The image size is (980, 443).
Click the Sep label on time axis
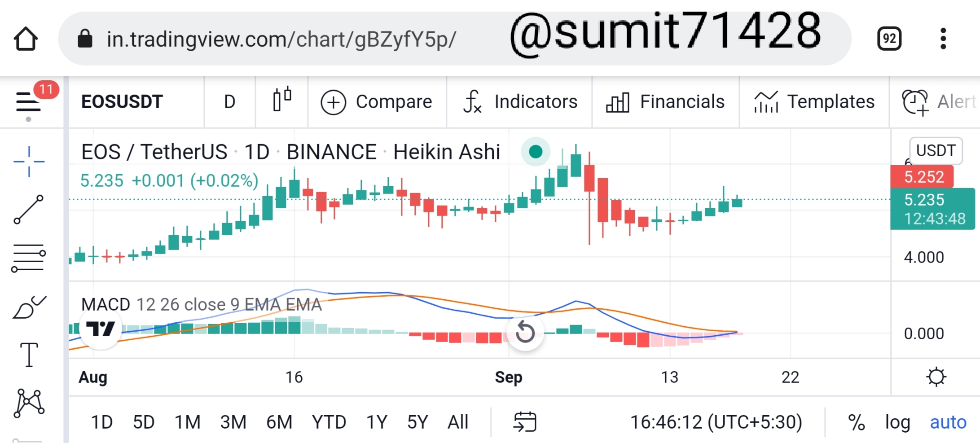(509, 377)
